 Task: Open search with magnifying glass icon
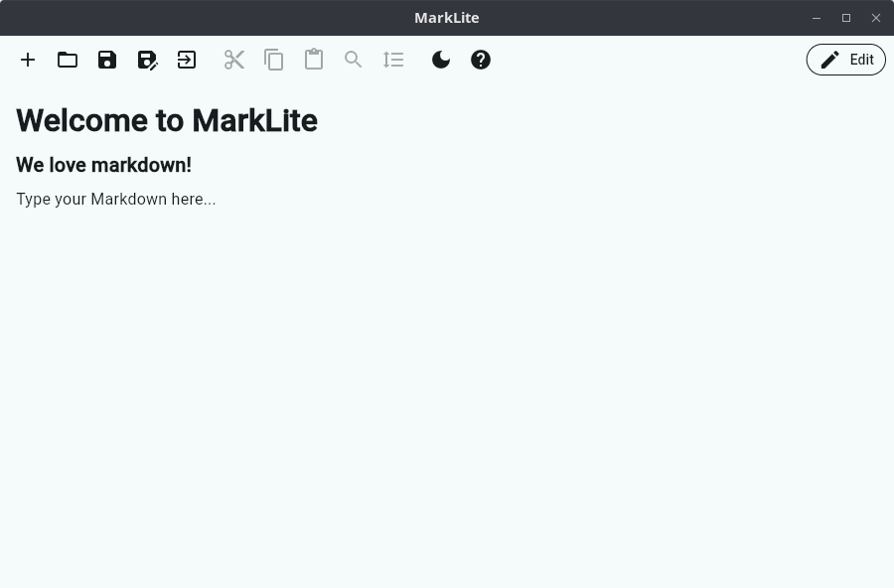click(354, 60)
